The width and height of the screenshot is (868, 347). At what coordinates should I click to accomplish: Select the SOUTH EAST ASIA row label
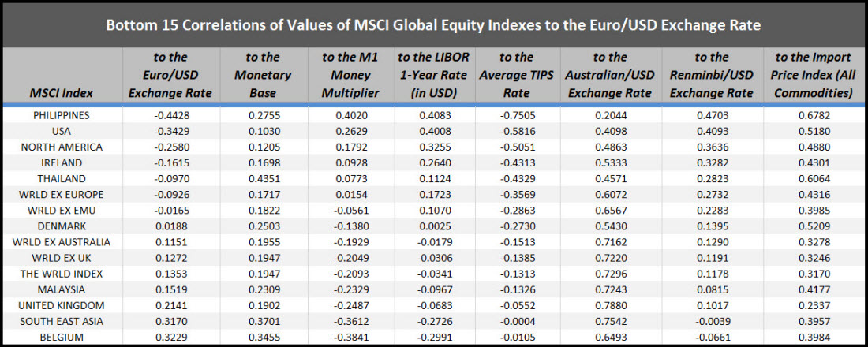pos(62,321)
